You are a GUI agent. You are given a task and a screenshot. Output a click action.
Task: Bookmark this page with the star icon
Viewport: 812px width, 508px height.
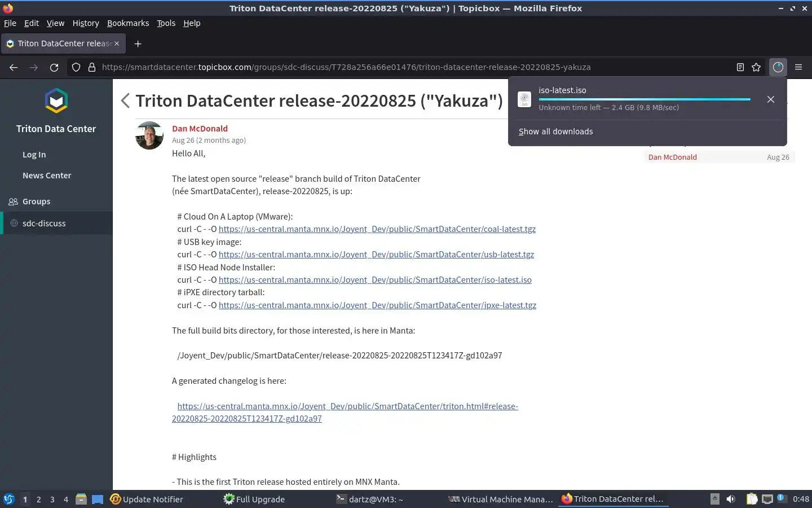point(756,67)
